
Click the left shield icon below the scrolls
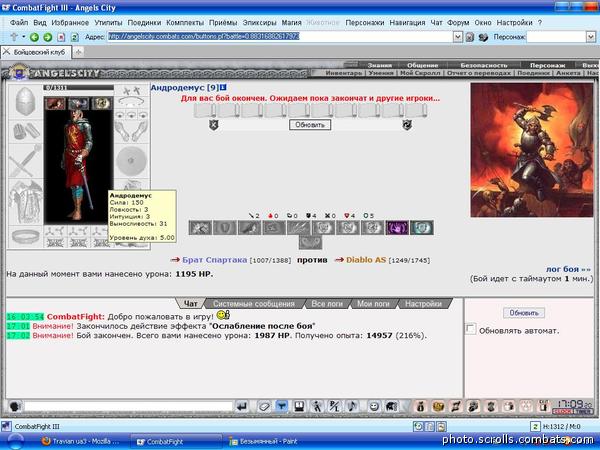click(x=214, y=125)
